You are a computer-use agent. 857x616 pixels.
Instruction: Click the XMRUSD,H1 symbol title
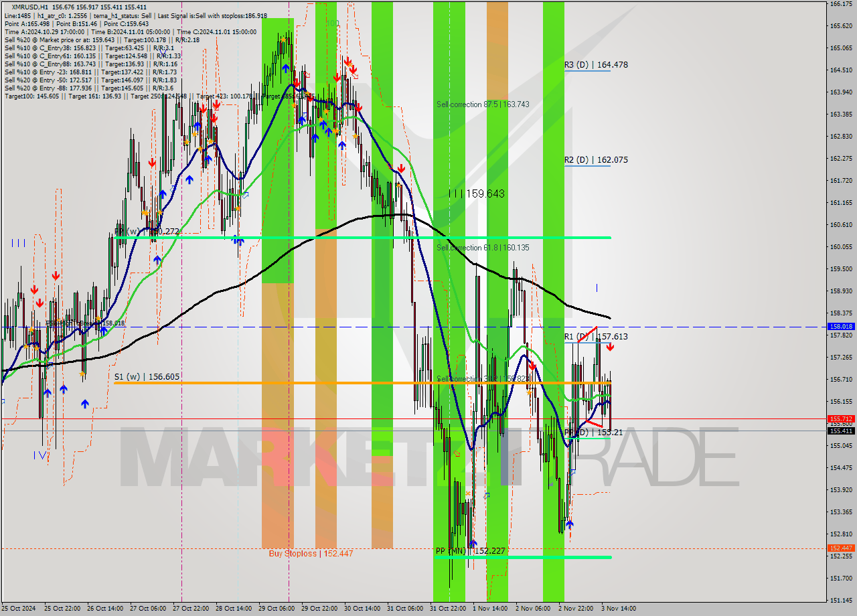(30, 7)
